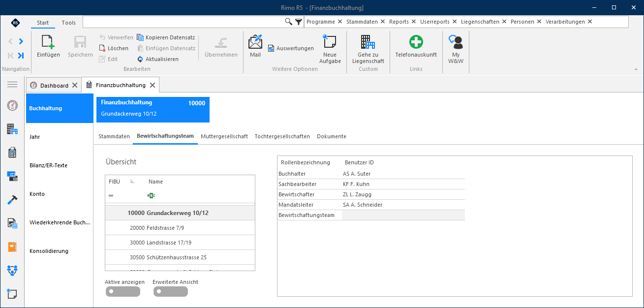Open the document report sidebar icon
The image size is (644, 308).
pyautogui.click(x=12, y=223)
